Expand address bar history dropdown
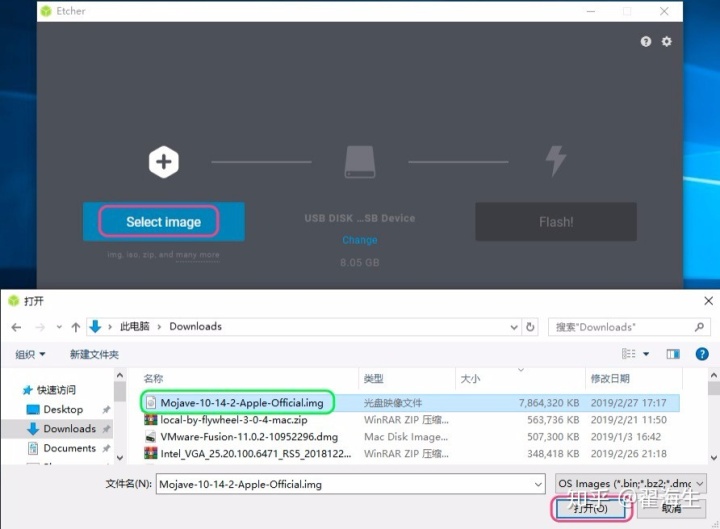This screenshot has height=529, width=720. (514, 327)
